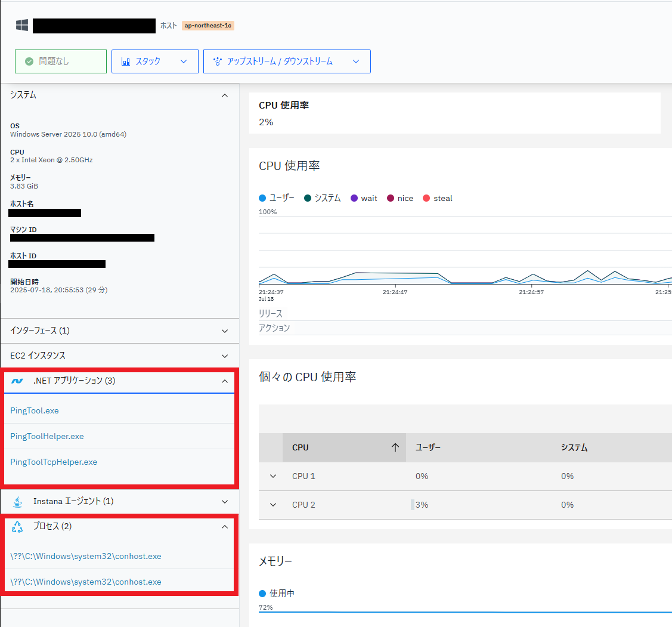Click the リリース timeline row label

tap(271, 314)
